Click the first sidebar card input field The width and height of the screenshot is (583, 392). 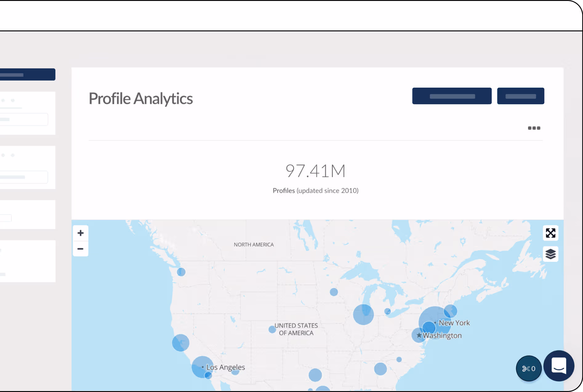coord(24,119)
